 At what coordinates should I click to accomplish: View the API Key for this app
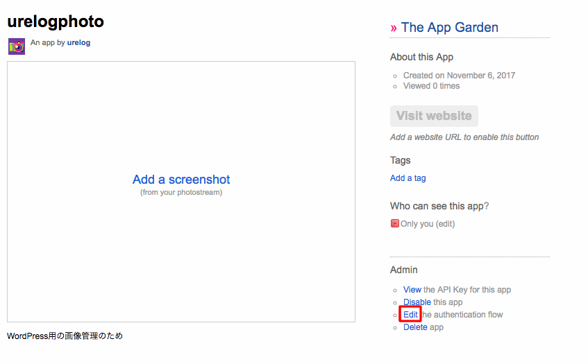click(412, 290)
